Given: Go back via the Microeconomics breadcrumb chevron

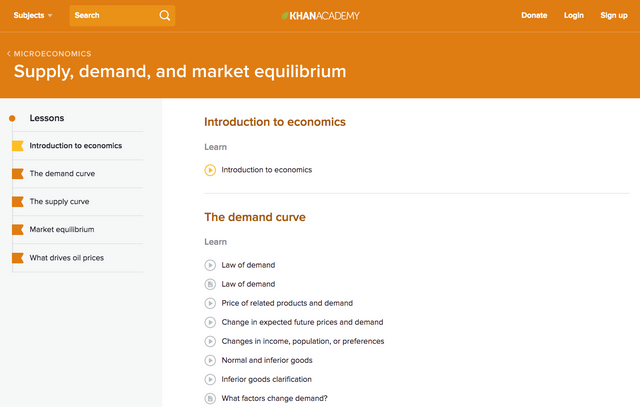Looking at the screenshot, I should [x=9, y=53].
